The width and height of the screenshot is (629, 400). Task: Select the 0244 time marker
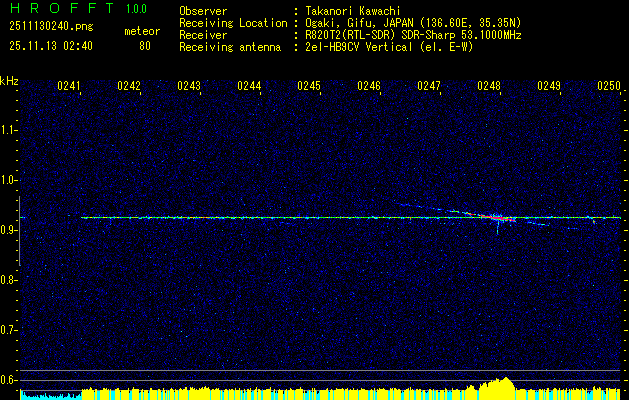pyautogui.click(x=249, y=87)
